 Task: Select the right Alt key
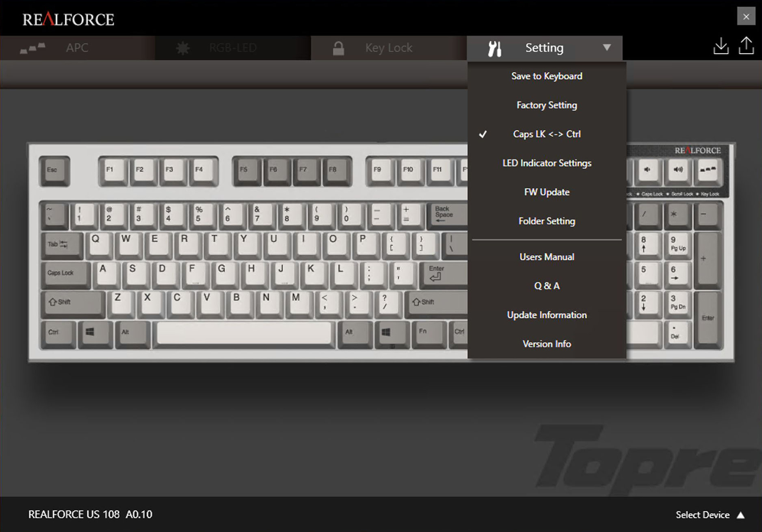(x=355, y=335)
